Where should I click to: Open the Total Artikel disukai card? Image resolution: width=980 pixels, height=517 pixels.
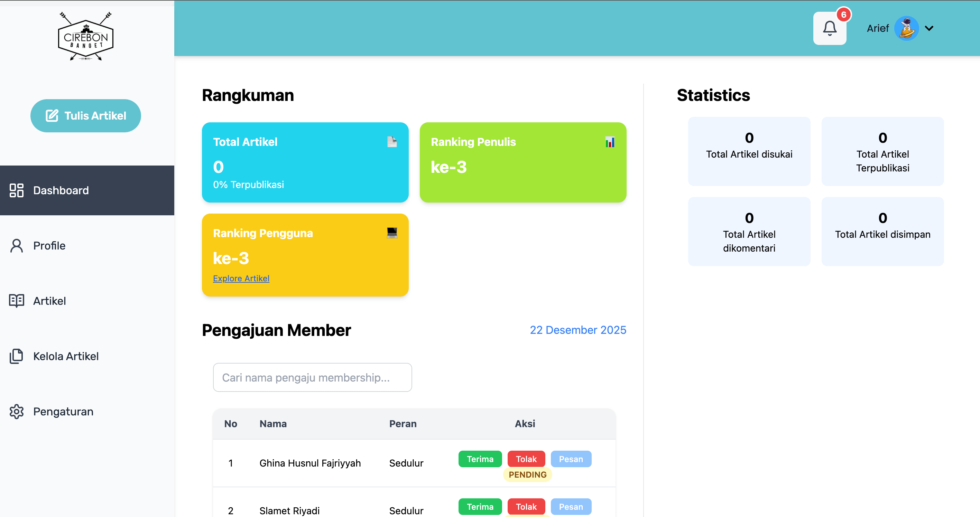point(749,151)
